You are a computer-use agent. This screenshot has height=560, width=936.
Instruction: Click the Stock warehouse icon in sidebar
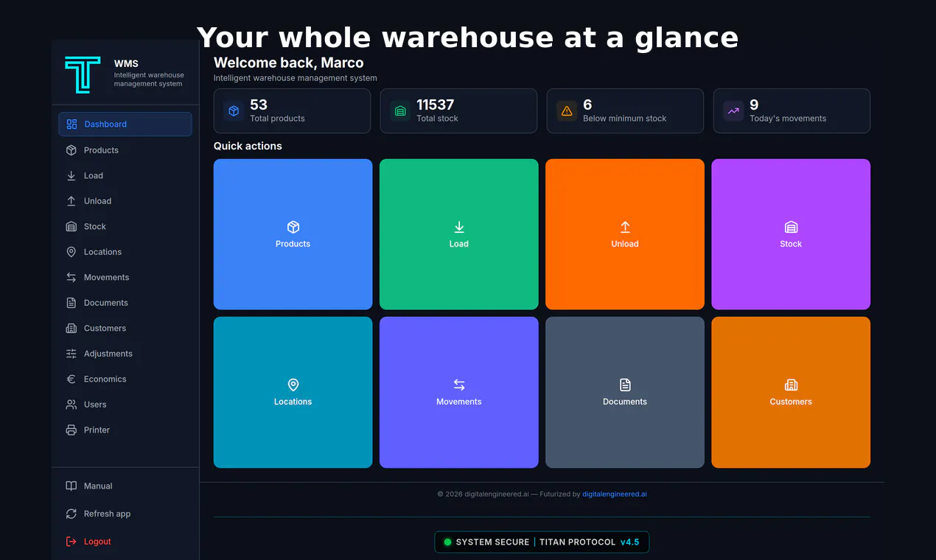(71, 226)
